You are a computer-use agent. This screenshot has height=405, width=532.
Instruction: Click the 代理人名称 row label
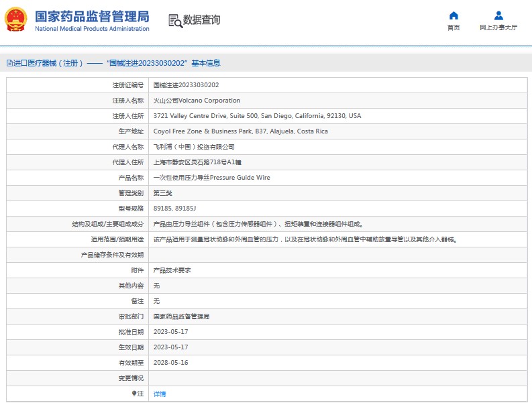[x=128, y=147]
